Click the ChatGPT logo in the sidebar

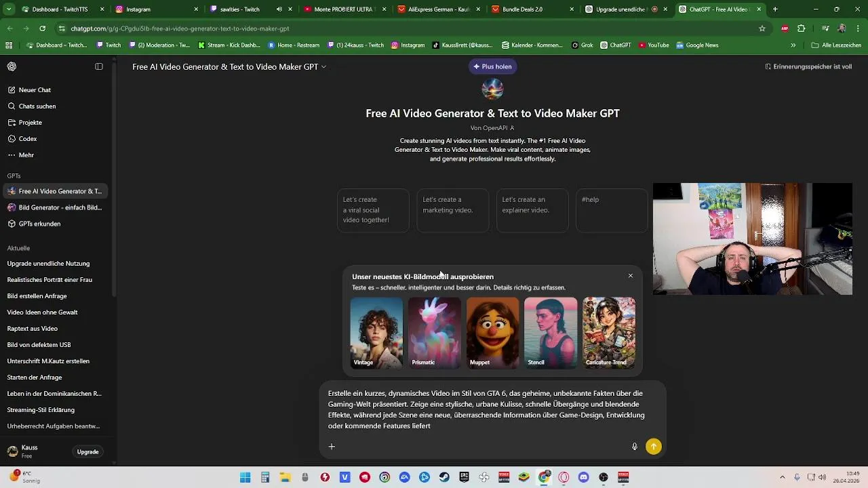point(12,66)
